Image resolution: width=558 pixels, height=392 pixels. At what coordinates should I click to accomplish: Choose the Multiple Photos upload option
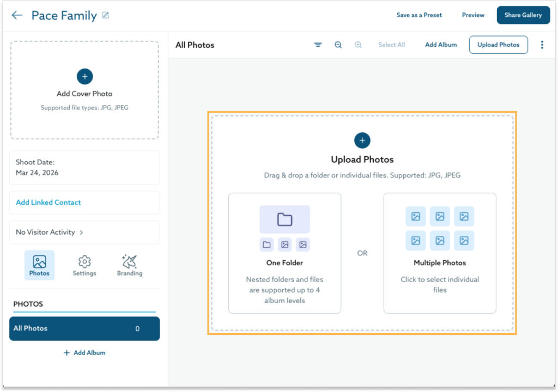pos(440,253)
